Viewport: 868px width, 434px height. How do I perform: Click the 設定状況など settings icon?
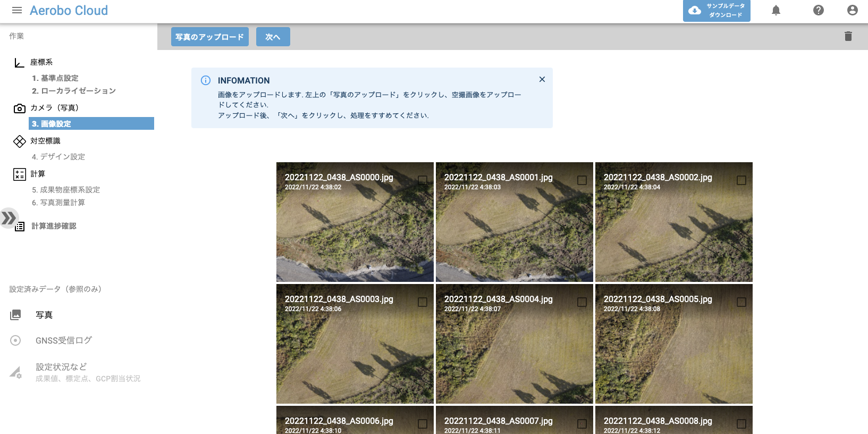(x=16, y=372)
